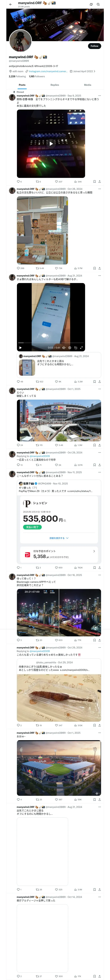Screen dimensions: 110x980
Task: View the 1,185 Followers list
Action: [x=37, y=76]
